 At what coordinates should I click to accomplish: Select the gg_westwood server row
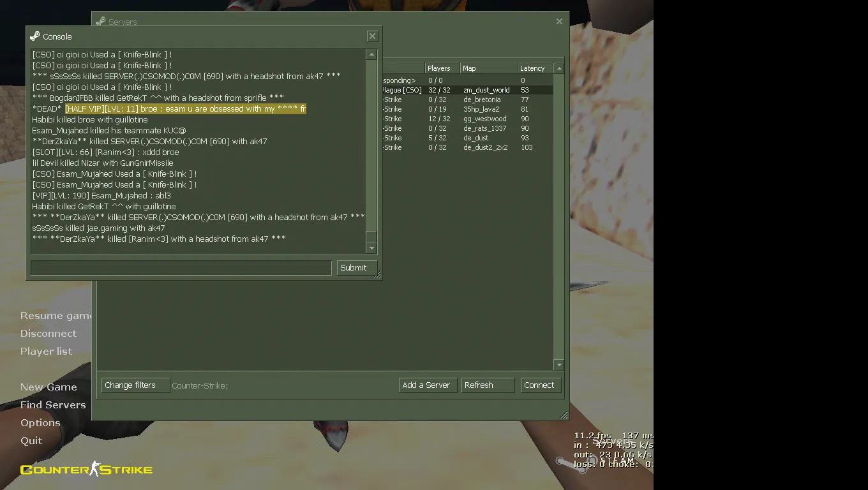click(x=467, y=119)
